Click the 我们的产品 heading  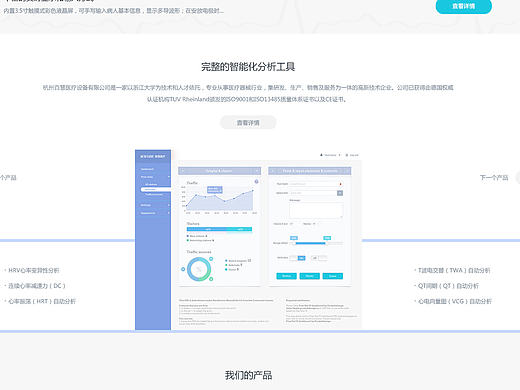[x=248, y=375]
